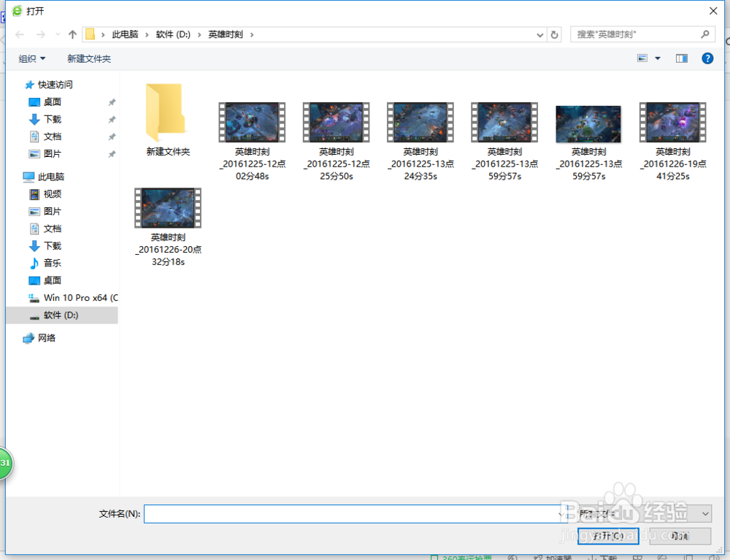Image resolution: width=730 pixels, height=560 pixels.
Task: Toggle the preview pane
Action: pyautogui.click(x=682, y=58)
